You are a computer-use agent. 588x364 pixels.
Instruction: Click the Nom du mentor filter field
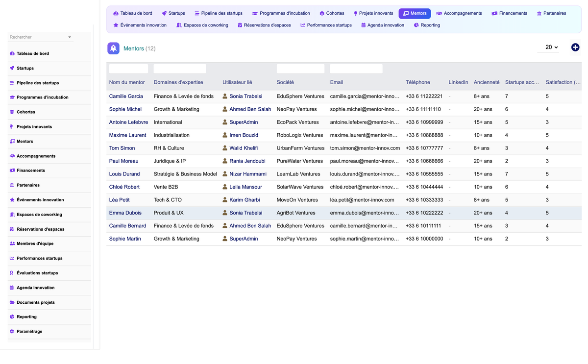point(128,69)
